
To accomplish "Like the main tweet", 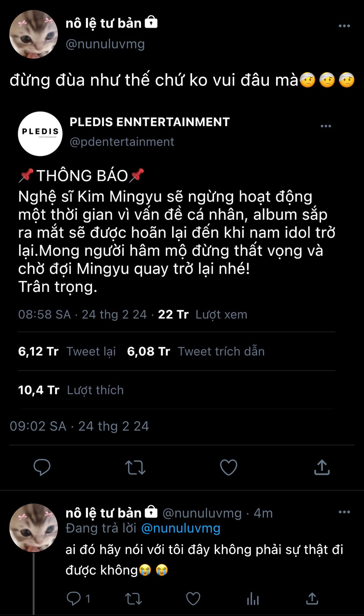I will pyautogui.click(x=228, y=467).
